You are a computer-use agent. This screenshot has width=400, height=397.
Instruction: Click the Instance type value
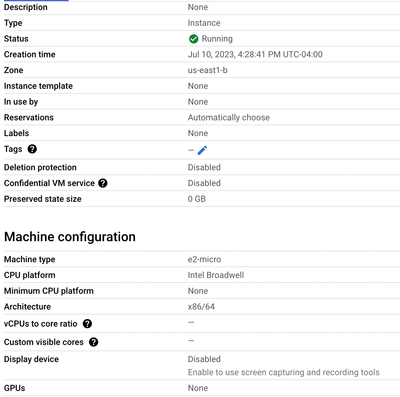click(x=204, y=23)
